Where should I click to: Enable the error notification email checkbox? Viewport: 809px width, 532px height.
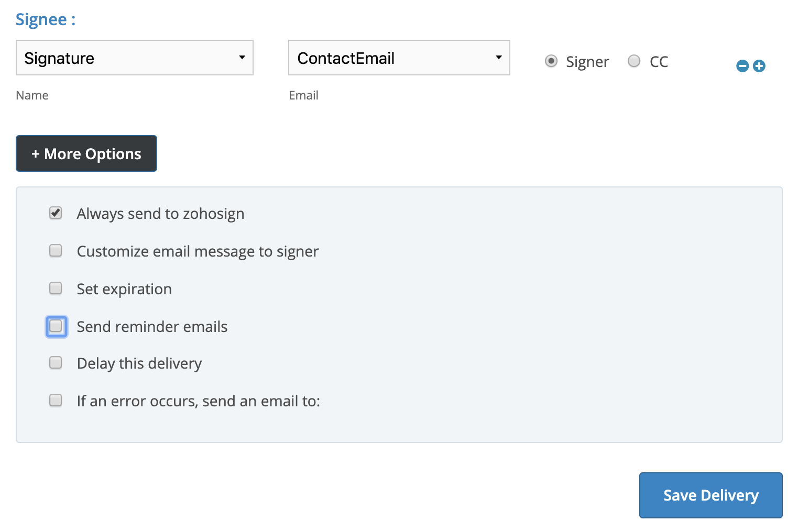click(x=56, y=401)
